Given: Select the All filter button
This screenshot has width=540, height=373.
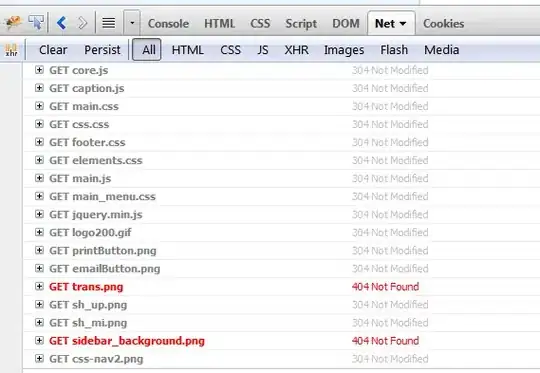Looking at the screenshot, I should coord(147,50).
